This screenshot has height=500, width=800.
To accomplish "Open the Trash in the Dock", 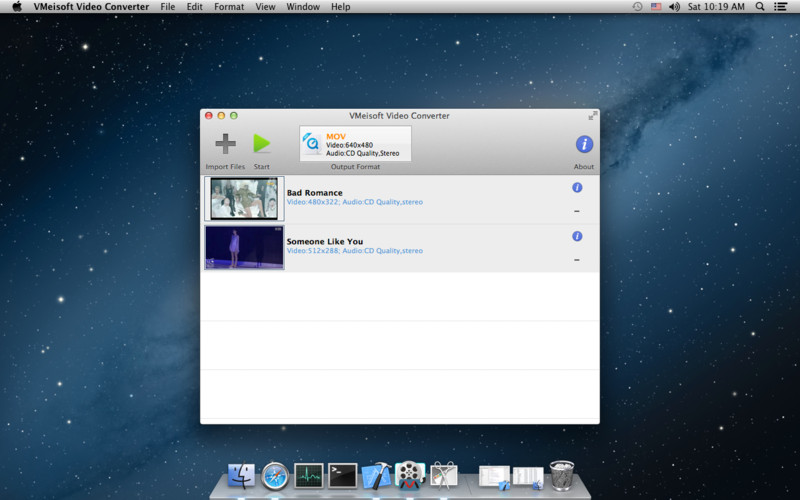I will point(562,475).
